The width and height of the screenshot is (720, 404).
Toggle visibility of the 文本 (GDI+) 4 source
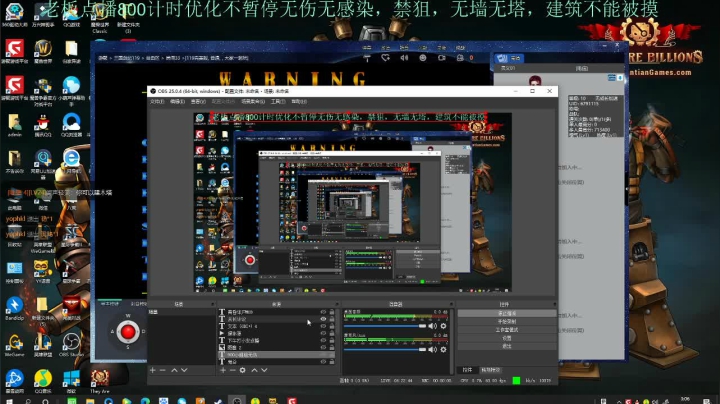[x=323, y=326]
